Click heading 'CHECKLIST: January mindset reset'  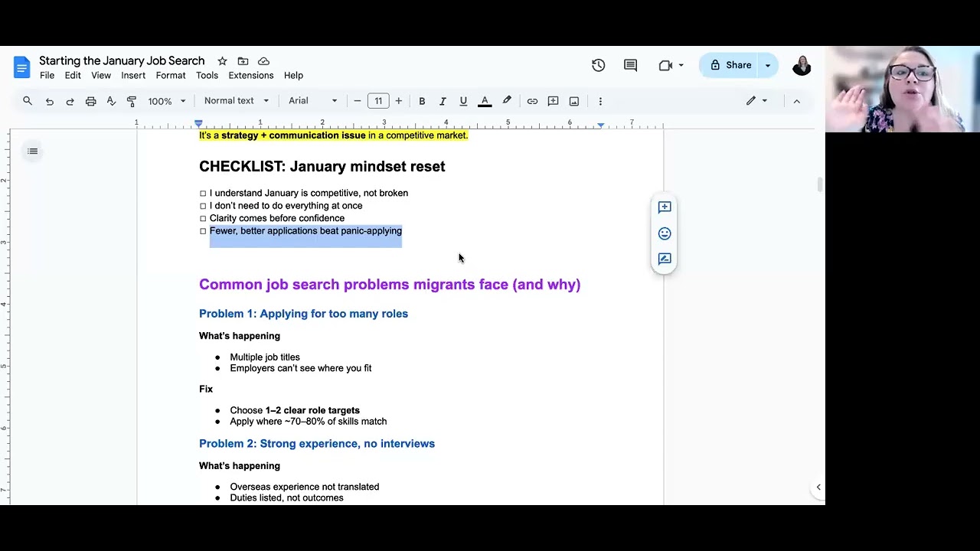(x=322, y=167)
